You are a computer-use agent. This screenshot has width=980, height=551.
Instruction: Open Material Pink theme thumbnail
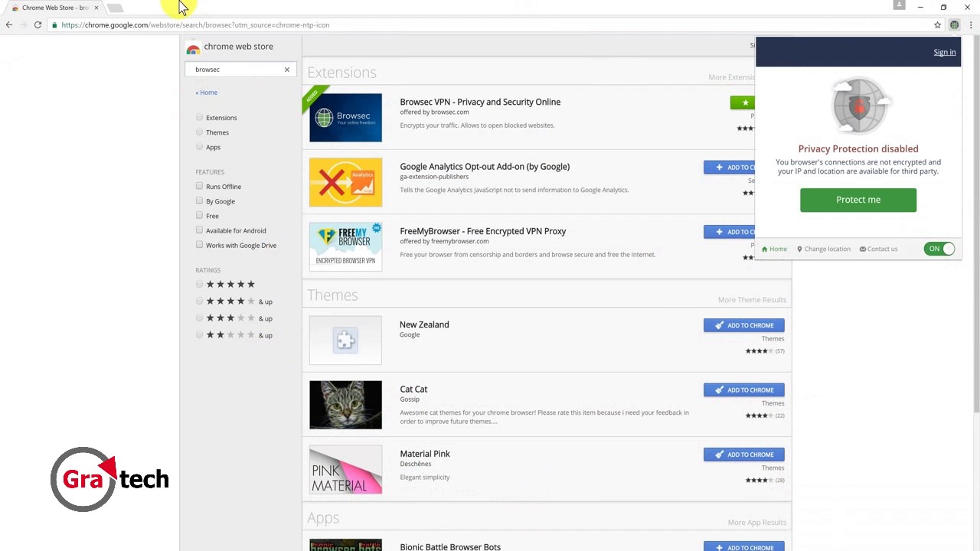click(x=345, y=469)
